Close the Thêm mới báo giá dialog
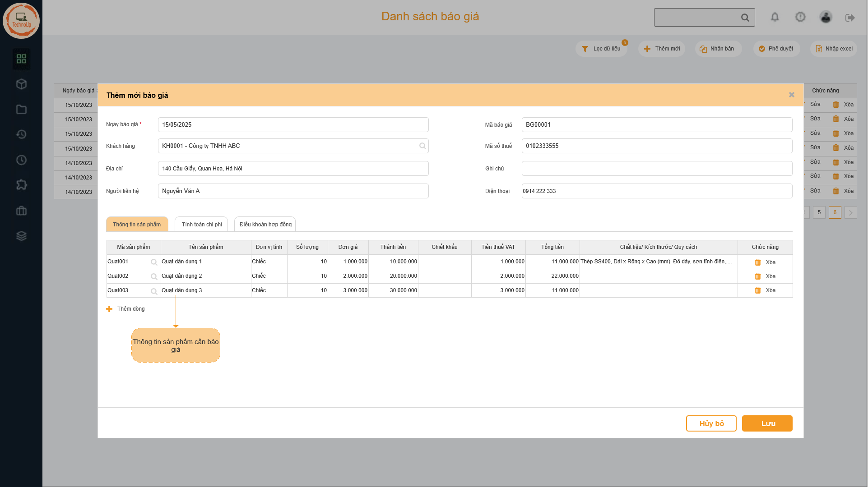Image resolution: width=868 pixels, height=487 pixels. 791,95
